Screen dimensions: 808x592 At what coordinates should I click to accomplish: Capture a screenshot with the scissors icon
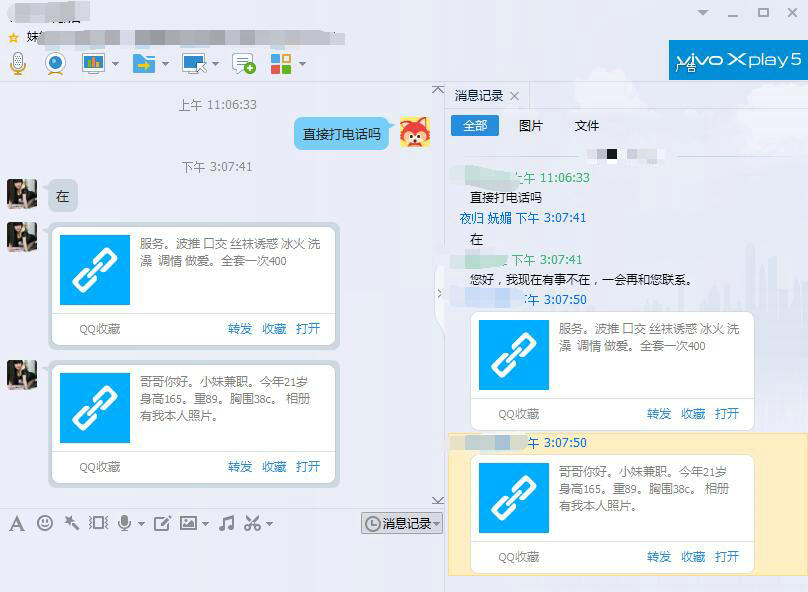click(x=252, y=521)
